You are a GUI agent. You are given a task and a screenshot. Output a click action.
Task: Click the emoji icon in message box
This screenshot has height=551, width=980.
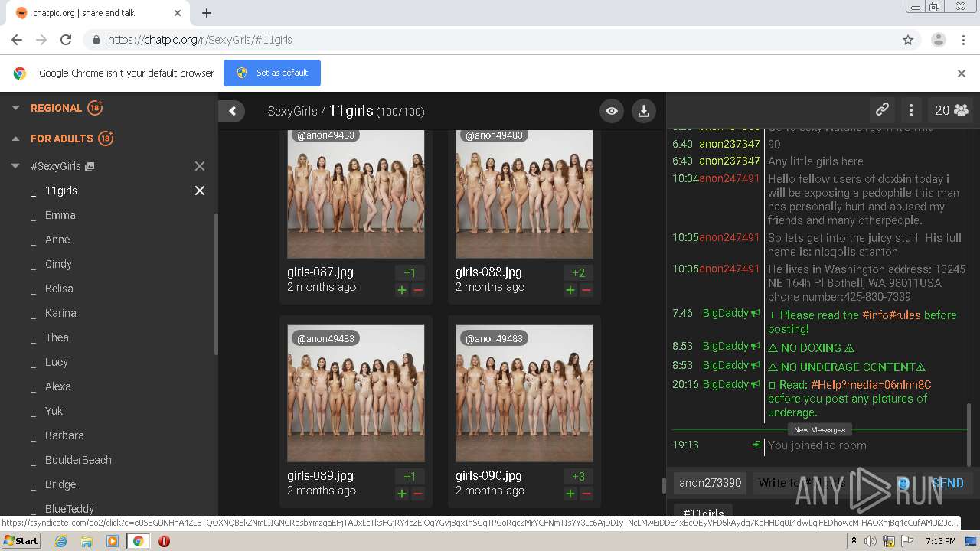pyautogui.click(x=903, y=483)
